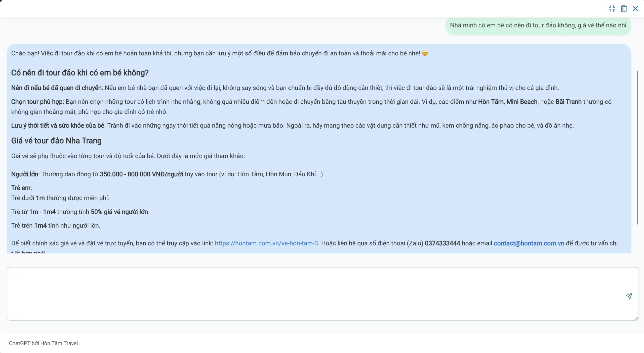Image resolution: width=644 pixels, height=353 pixels.
Task: Click the 'Có nên đi tour đảo' heading
Action: click(80, 73)
